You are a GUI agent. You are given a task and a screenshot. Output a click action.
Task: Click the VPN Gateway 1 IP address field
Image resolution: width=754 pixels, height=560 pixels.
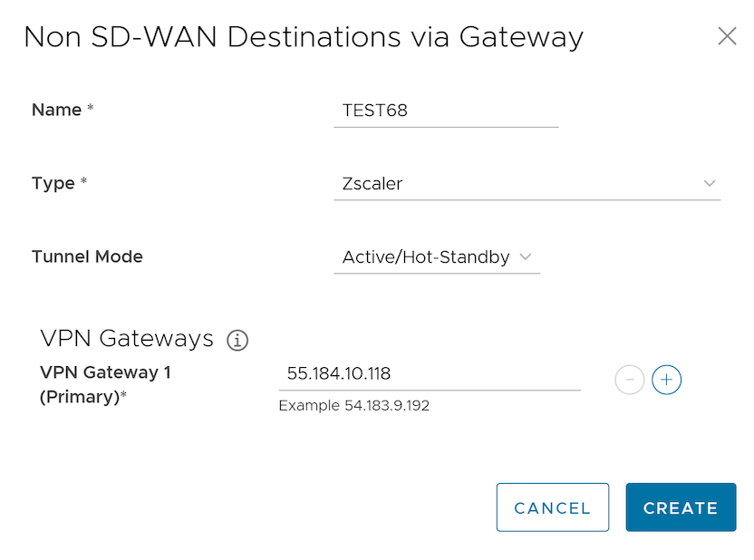pos(429,373)
